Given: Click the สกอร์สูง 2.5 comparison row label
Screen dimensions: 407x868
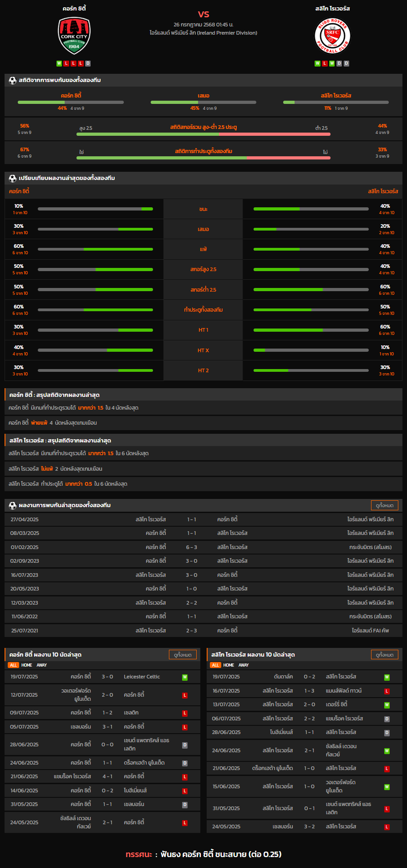Looking at the screenshot, I should 203,269.
